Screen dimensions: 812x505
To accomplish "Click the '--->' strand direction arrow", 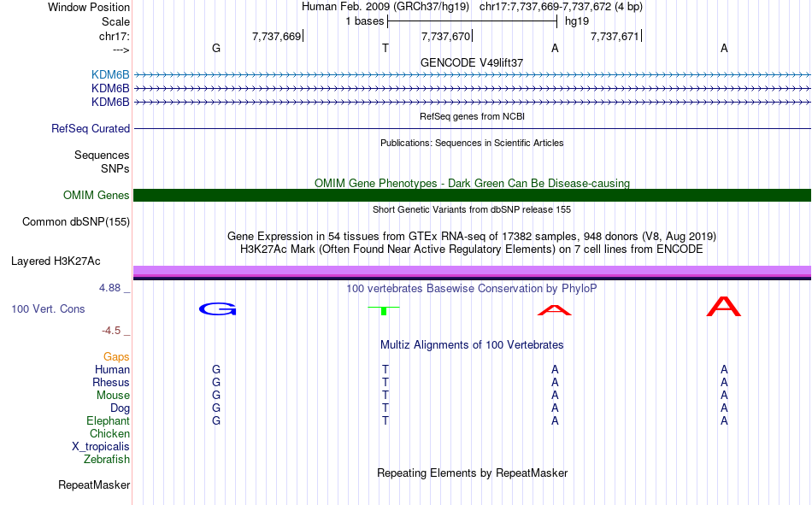I will click(121, 50).
